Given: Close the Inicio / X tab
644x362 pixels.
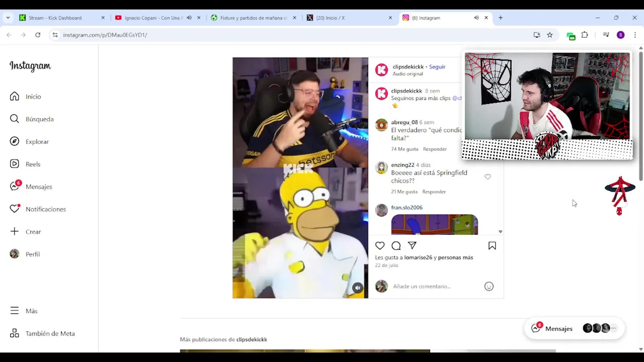Looking at the screenshot, I should click(x=390, y=18).
